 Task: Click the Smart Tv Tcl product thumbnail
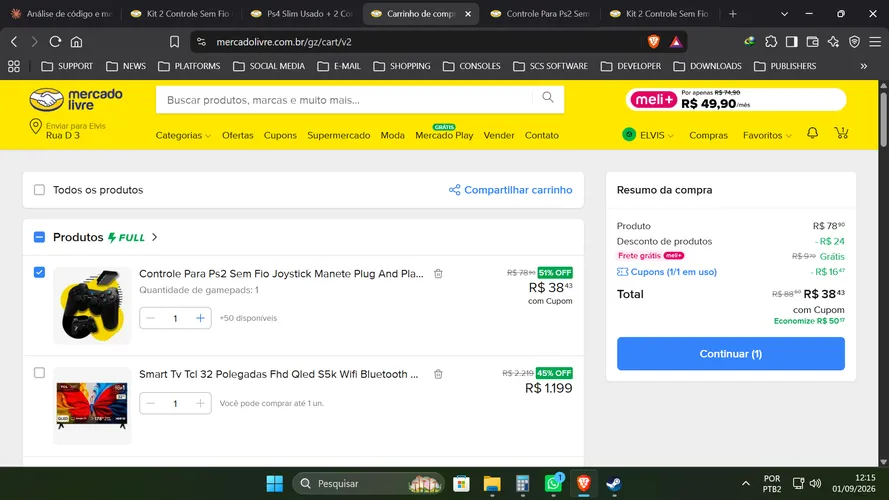[x=92, y=405]
